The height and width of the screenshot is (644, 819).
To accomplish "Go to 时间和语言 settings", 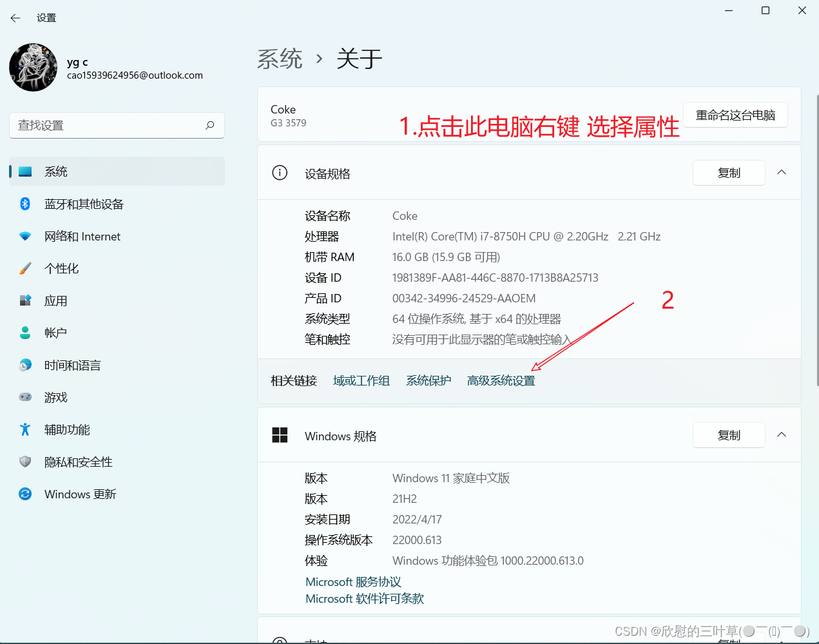I will point(73,365).
